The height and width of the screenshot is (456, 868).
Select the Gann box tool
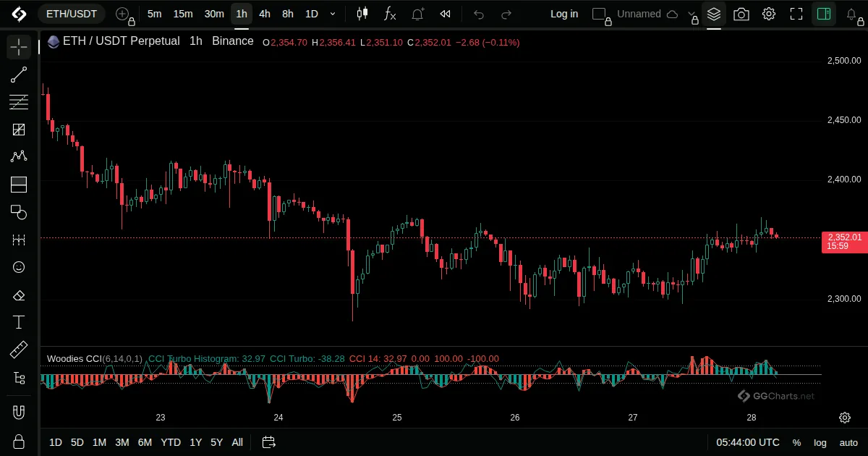(19, 130)
